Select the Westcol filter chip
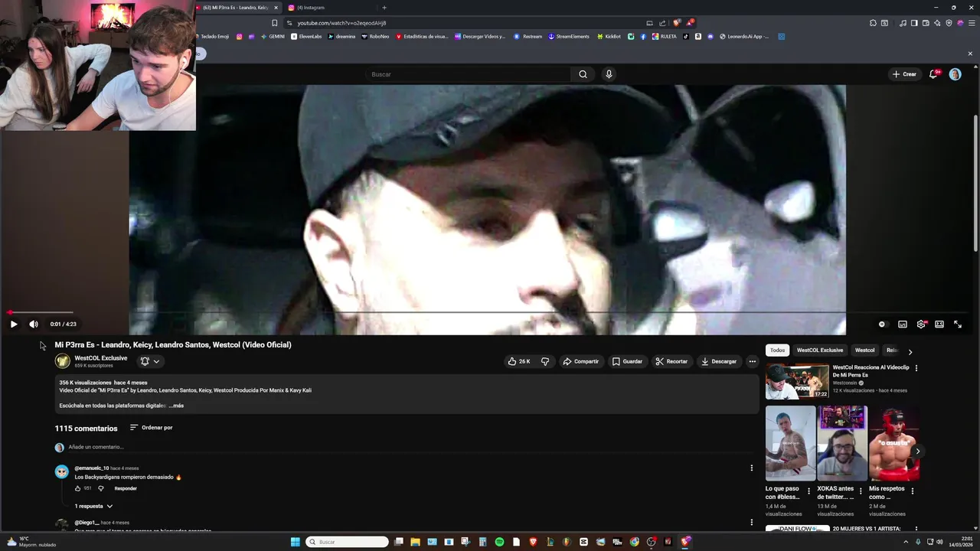980x551 pixels. pyautogui.click(x=864, y=350)
